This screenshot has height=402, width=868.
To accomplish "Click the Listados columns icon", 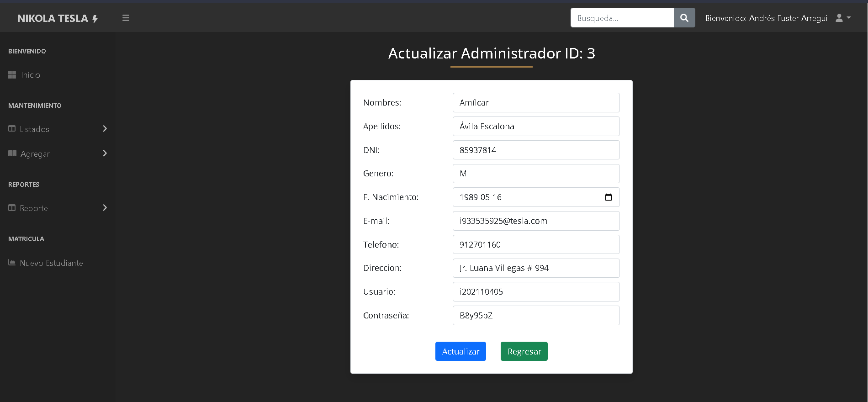I will tap(12, 129).
